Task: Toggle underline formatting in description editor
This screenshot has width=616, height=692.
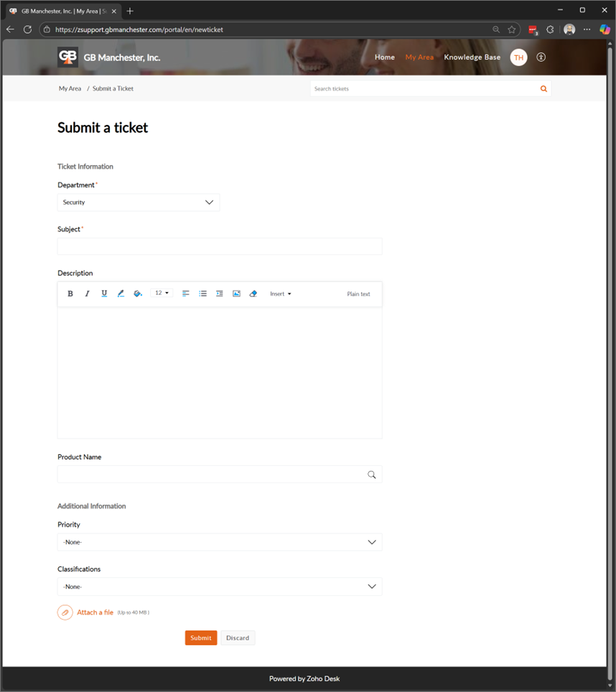Action: (104, 294)
